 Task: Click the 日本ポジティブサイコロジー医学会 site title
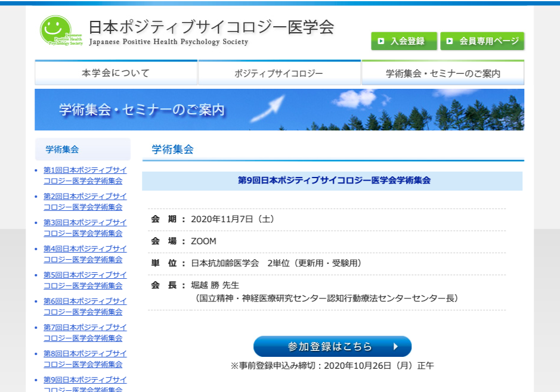point(212,27)
